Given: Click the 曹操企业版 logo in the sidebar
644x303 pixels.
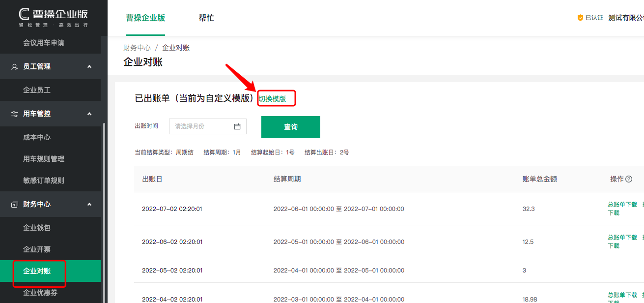Looking at the screenshot, I should (x=54, y=18).
